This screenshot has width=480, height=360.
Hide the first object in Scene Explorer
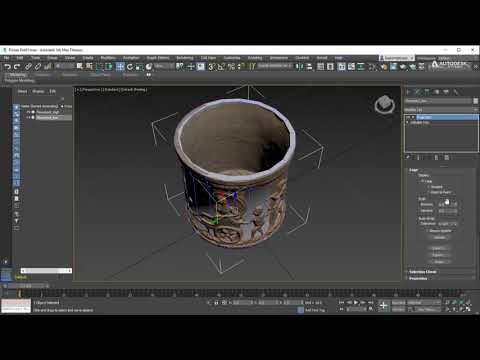[29, 112]
